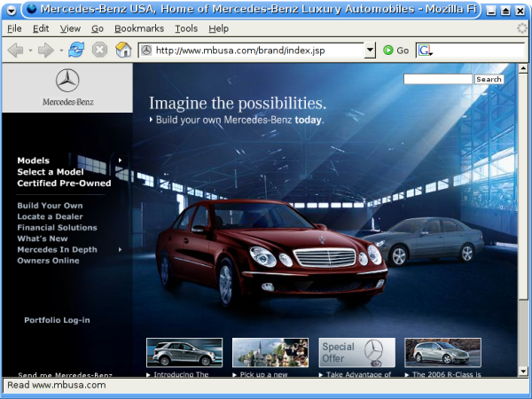Click the scrollbar up arrow

pyautogui.click(x=523, y=68)
